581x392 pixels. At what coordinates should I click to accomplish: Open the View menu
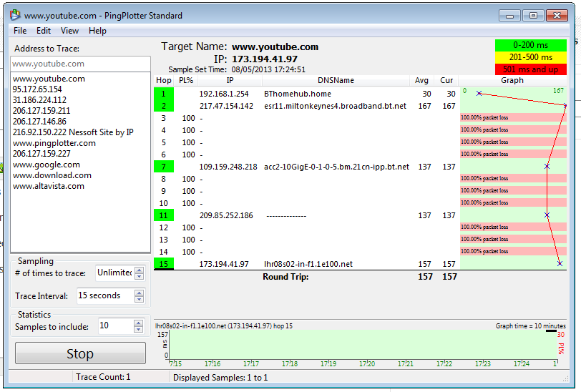[x=69, y=31]
